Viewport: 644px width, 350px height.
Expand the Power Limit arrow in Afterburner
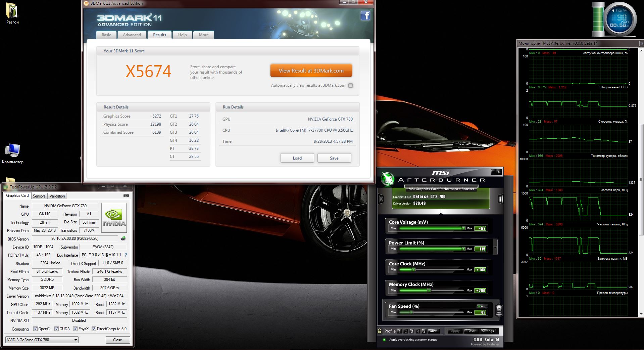coord(495,248)
